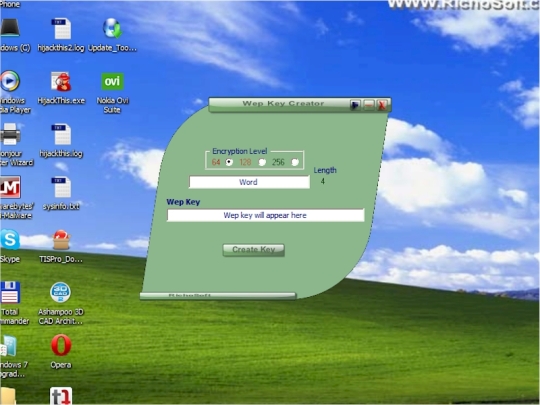
Task: Click the arrow icon in Wep Key Creator title bar
Action: pyautogui.click(x=355, y=104)
